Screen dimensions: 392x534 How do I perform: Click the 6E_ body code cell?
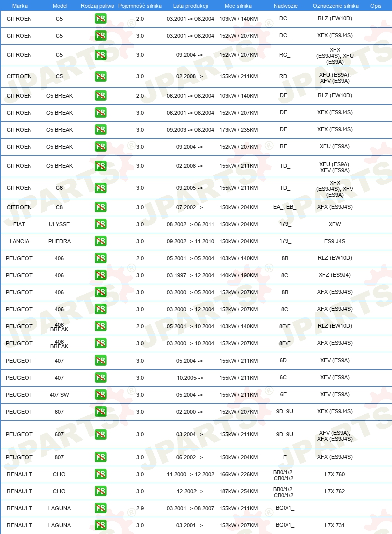(285, 394)
